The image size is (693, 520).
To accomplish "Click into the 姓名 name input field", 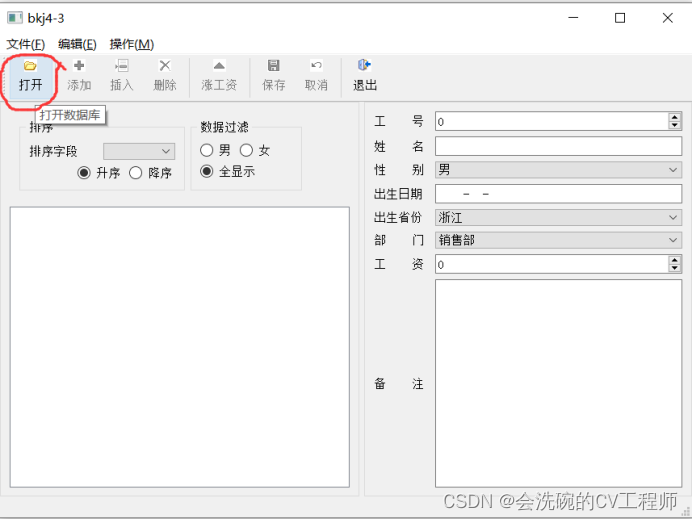I will [559, 146].
